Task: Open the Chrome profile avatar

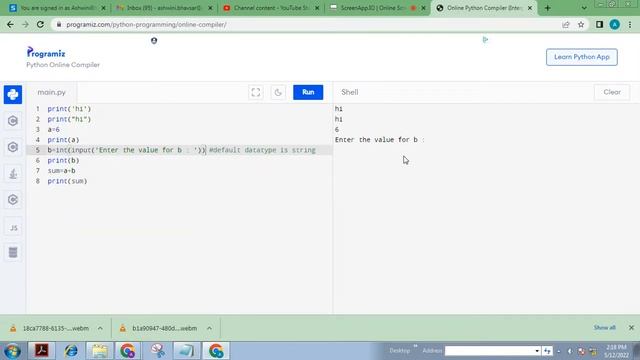Action: click(615, 24)
